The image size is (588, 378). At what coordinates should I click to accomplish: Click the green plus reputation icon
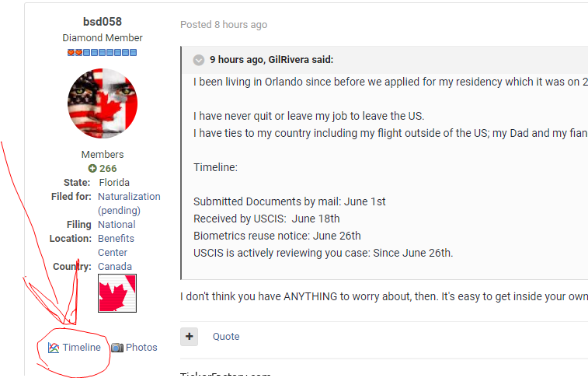tap(92, 169)
